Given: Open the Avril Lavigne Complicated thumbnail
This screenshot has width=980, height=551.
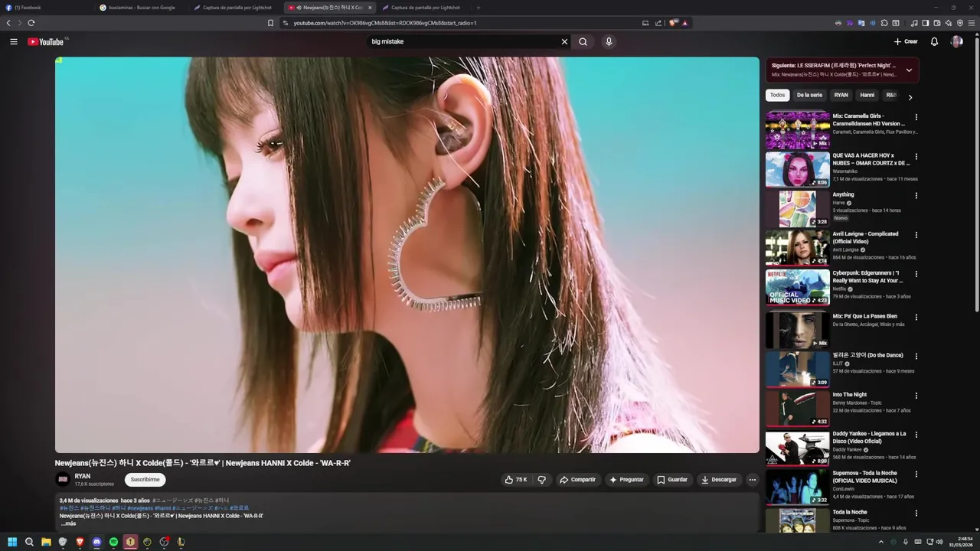Looking at the screenshot, I should coord(797,247).
